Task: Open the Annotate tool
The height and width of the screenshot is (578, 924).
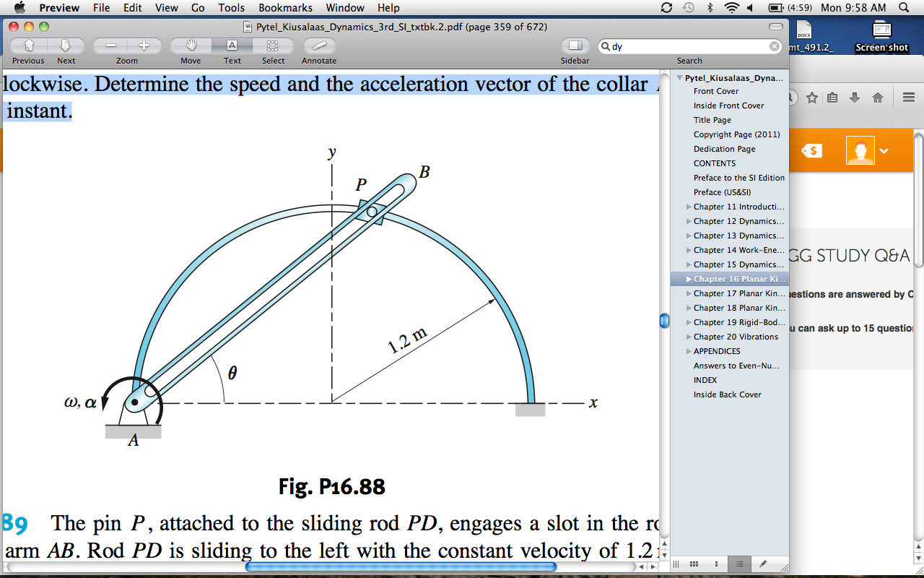Action: (x=318, y=45)
